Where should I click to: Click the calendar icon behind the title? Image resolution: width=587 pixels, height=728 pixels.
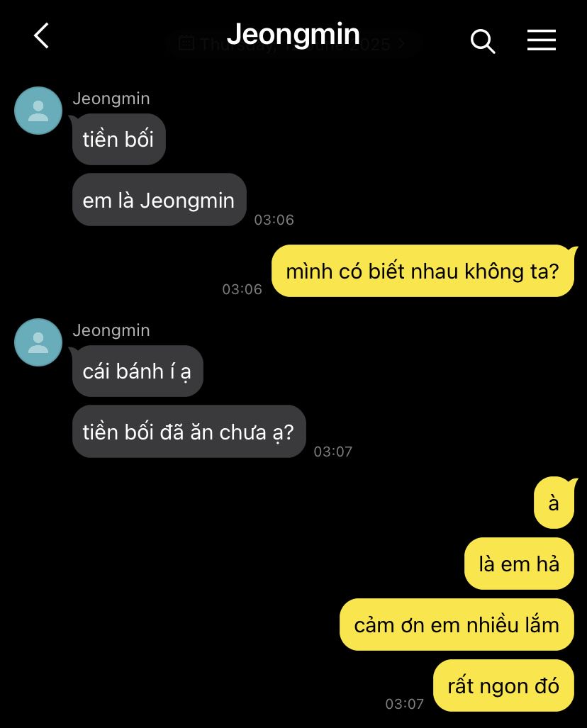point(186,43)
